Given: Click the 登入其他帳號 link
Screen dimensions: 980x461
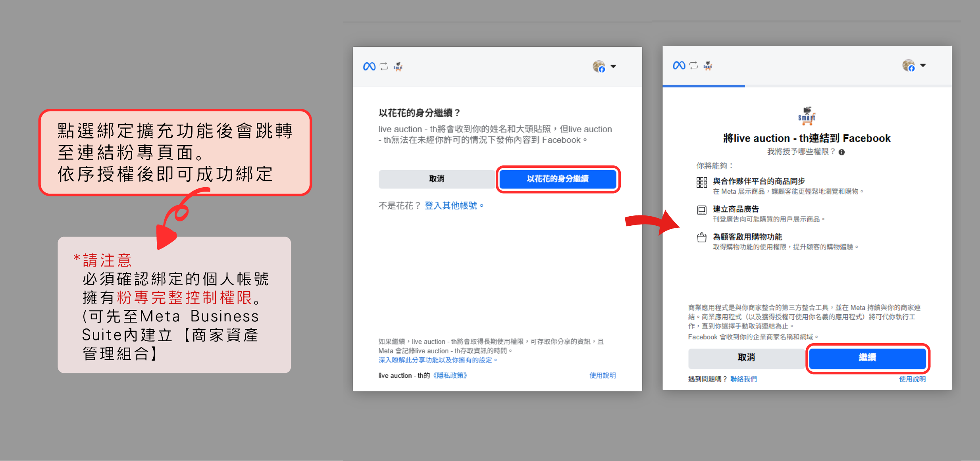Looking at the screenshot, I should pos(451,206).
